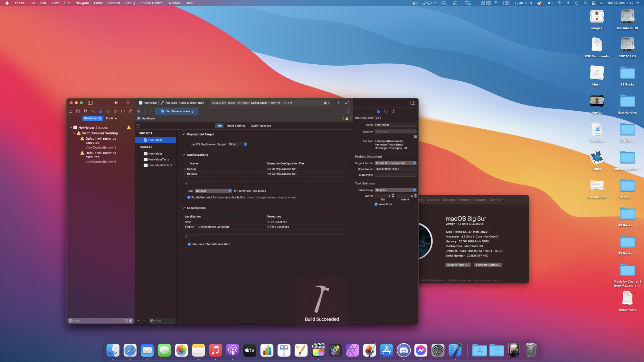Click System Report button in About window
644x362 pixels.
coord(458,265)
